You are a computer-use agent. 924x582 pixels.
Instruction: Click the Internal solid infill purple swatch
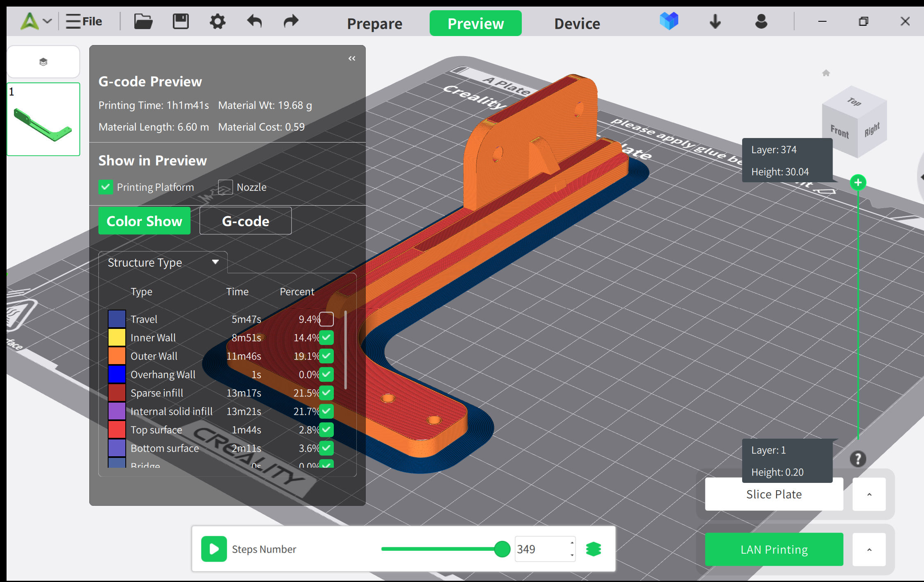(117, 411)
